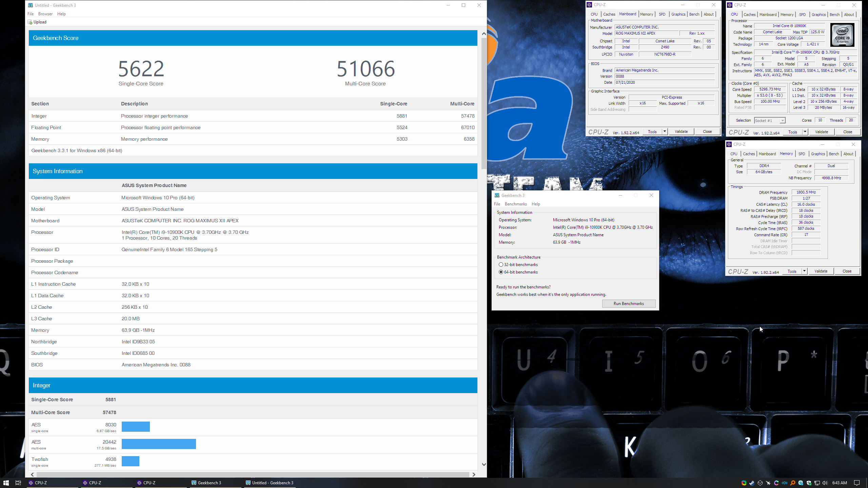Click the BIOS Version field 0088

665,76
